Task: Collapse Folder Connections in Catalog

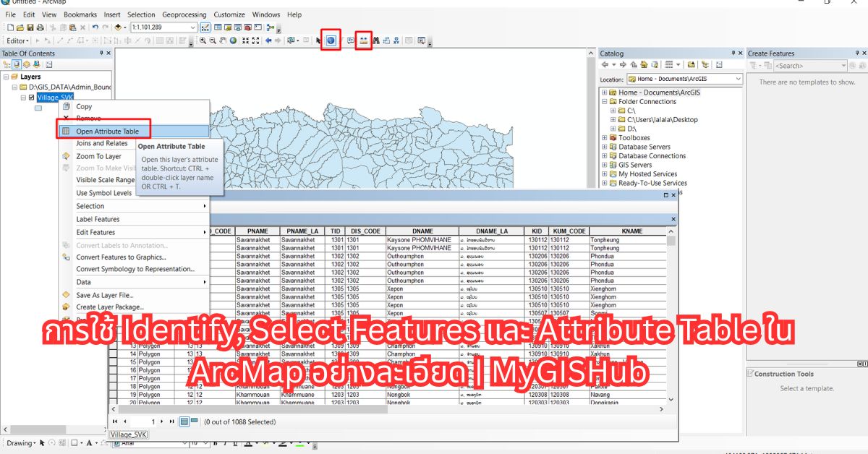Action: (605, 102)
